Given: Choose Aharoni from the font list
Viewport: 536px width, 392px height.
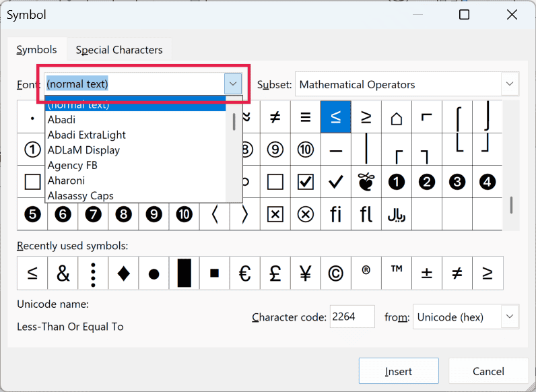Looking at the screenshot, I should pos(135,181).
